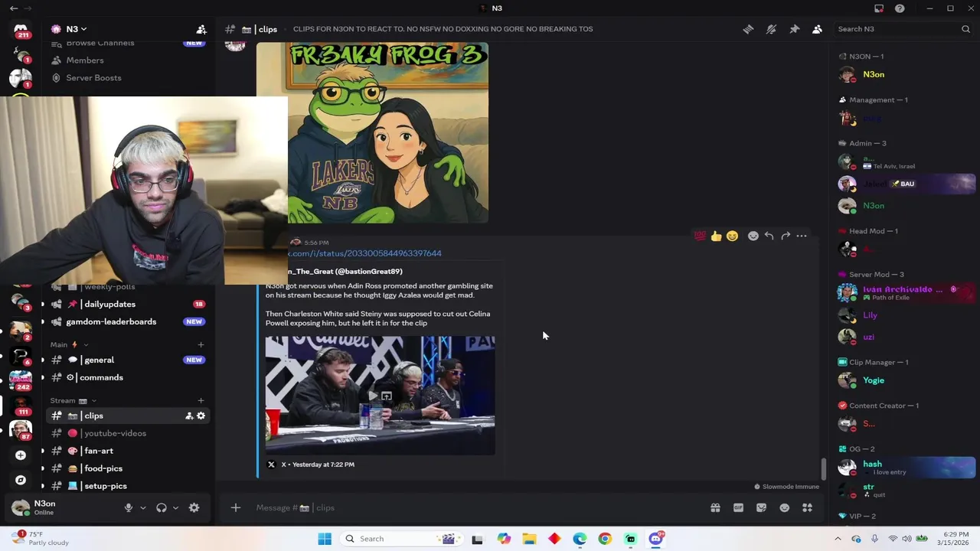Open add reaction picker on message
Screen dimensions: 980x551
pyautogui.click(x=753, y=236)
